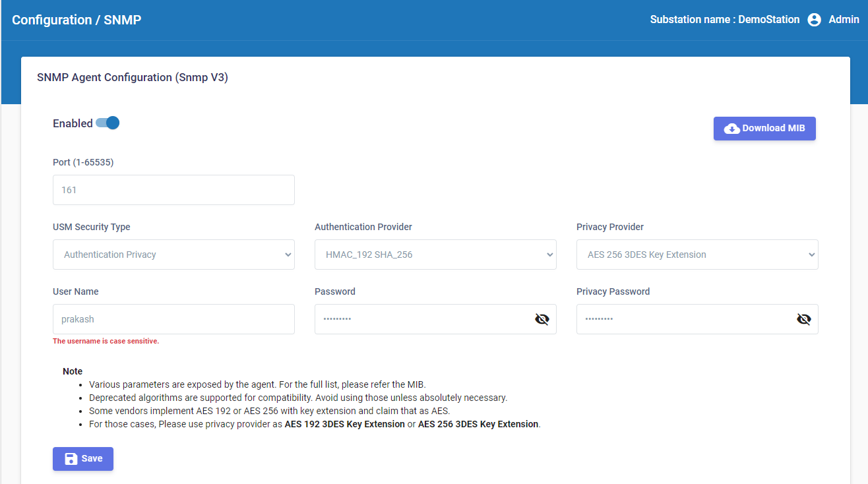Screen dimensions: 868x484
Task: Expand the Authentication Provider dropdown
Action: (435, 255)
